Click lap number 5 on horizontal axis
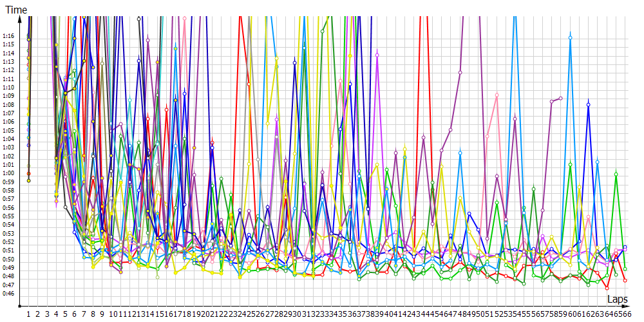Screen dimensions: 644x322 (66, 314)
